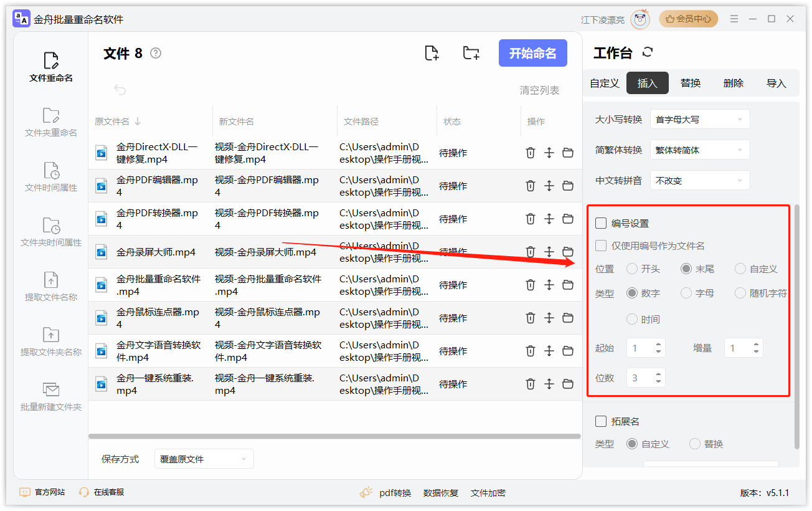812x511 pixels.
Task: Open 会员中心 button
Action: click(x=689, y=19)
